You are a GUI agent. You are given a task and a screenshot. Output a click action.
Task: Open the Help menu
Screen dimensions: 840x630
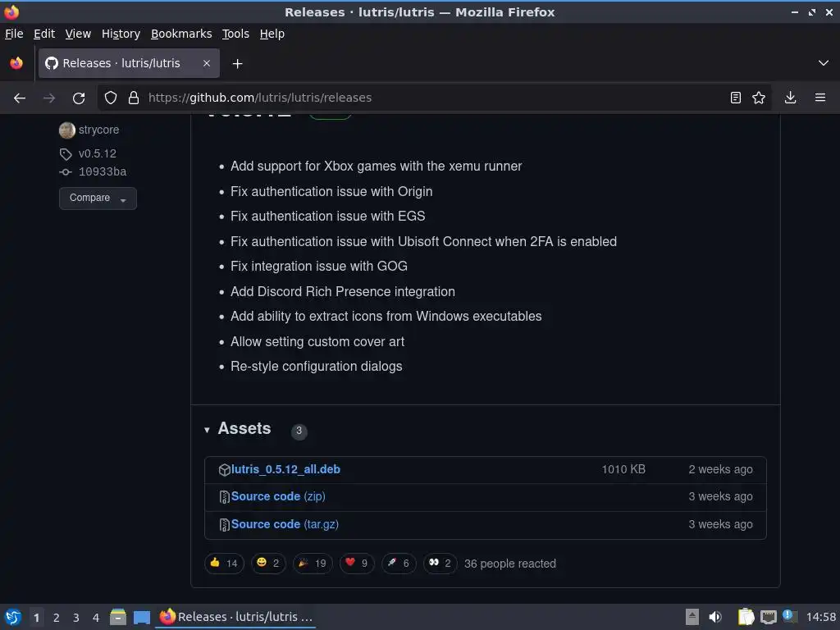(272, 34)
